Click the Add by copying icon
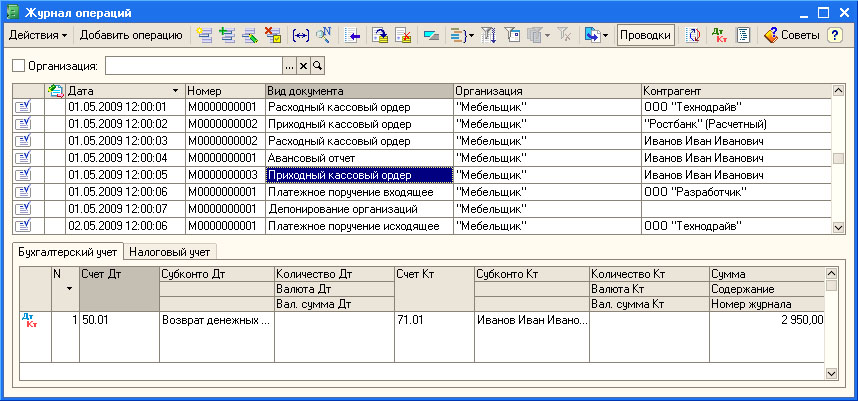 [227, 36]
